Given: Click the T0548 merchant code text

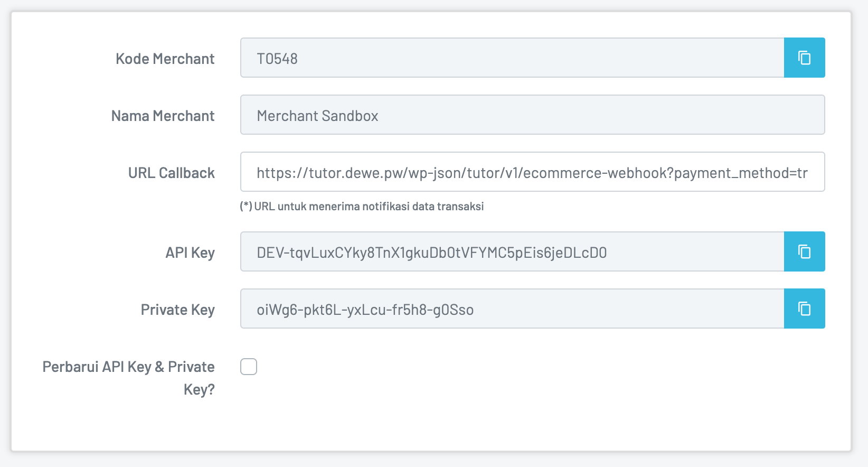Looking at the screenshot, I should 277,59.
